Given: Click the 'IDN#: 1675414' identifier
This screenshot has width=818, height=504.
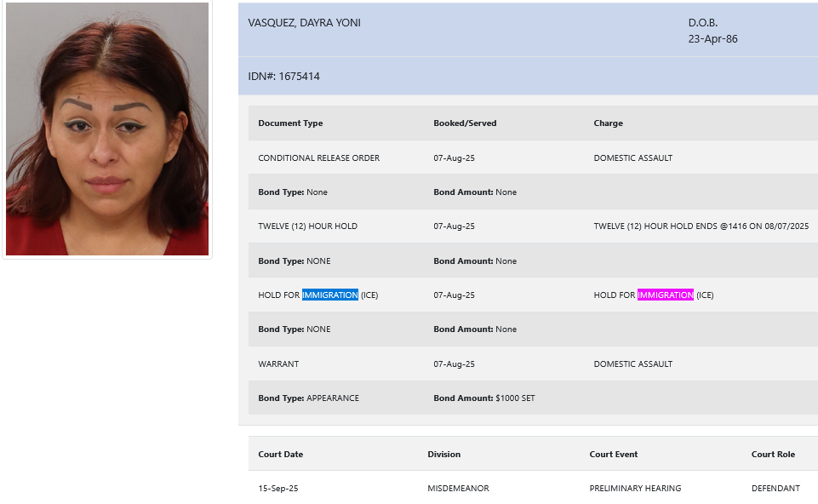Looking at the screenshot, I should click(x=283, y=76).
